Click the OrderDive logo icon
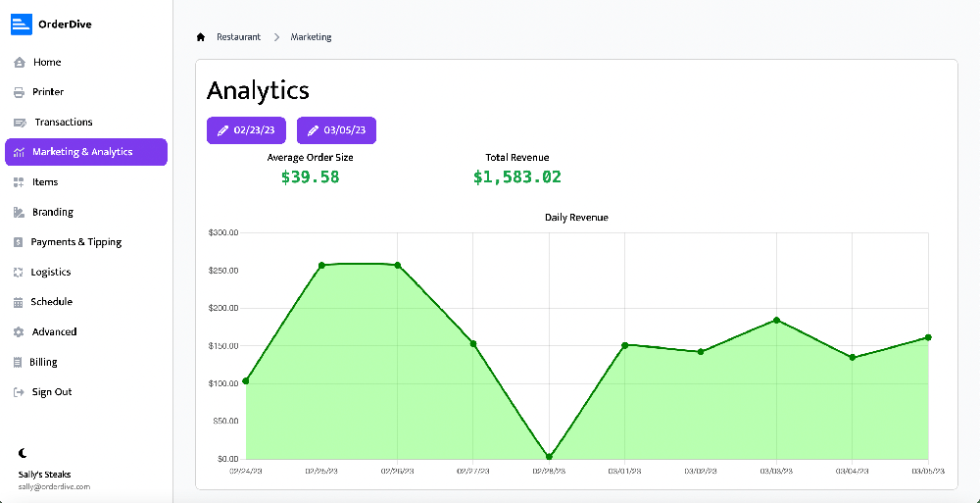 [22, 25]
